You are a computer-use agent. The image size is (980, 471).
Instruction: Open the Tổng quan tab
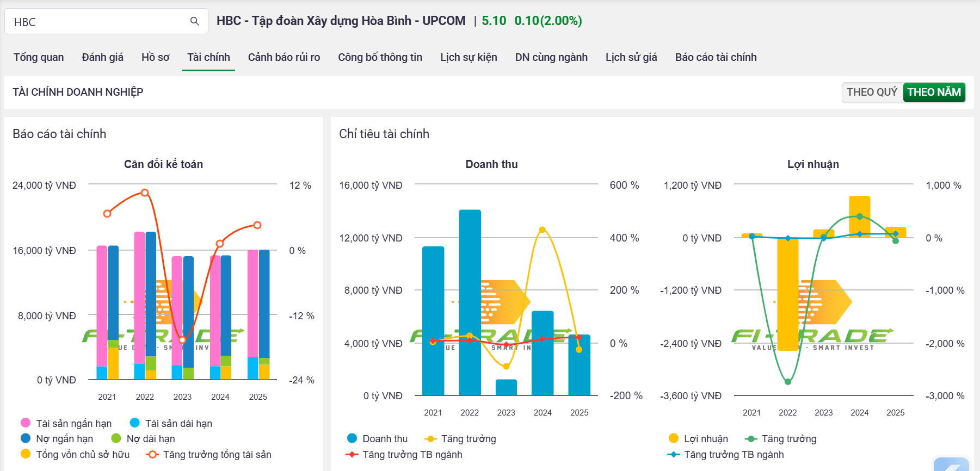(39, 57)
